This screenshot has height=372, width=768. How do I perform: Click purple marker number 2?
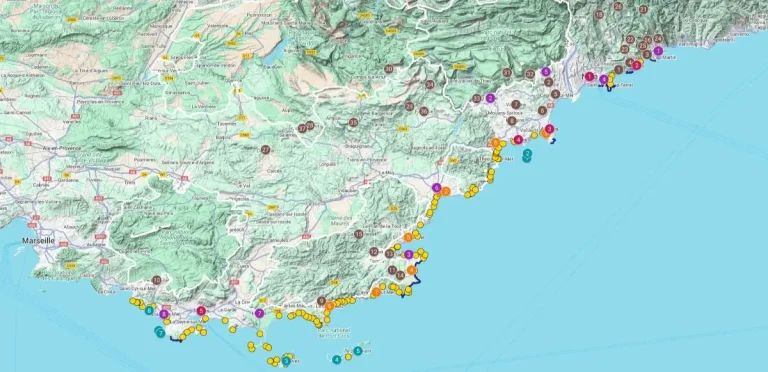[x=490, y=98]
